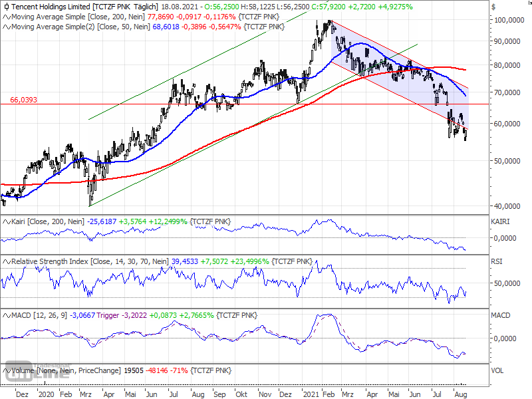Click the 80,0000 price axis label
The height and width of the screenshot is (399, 532).
507,65
